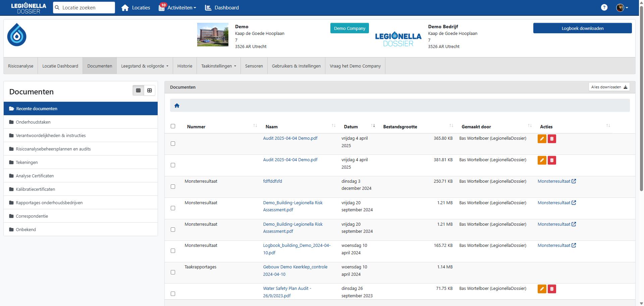Expand the Taakinstellingen dropdown
Image resolution: width=644 pixels, height=306 pixels.
tap(218, 66)
